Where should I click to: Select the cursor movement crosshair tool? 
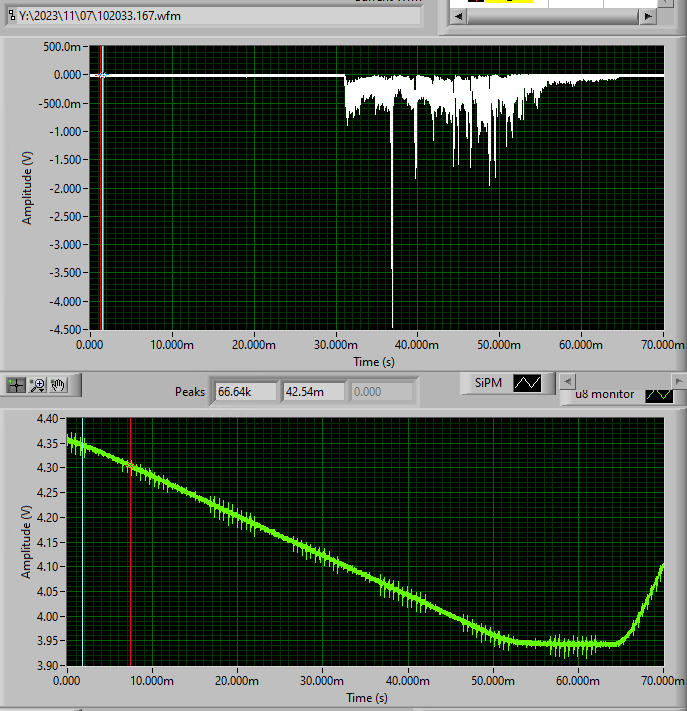pyautogui.click(x=16, y=385)
